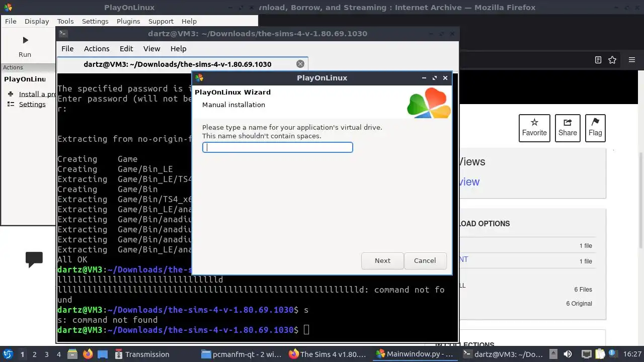
Task: Bookmark the page with Firefox star icon
Action: (612, 60)
